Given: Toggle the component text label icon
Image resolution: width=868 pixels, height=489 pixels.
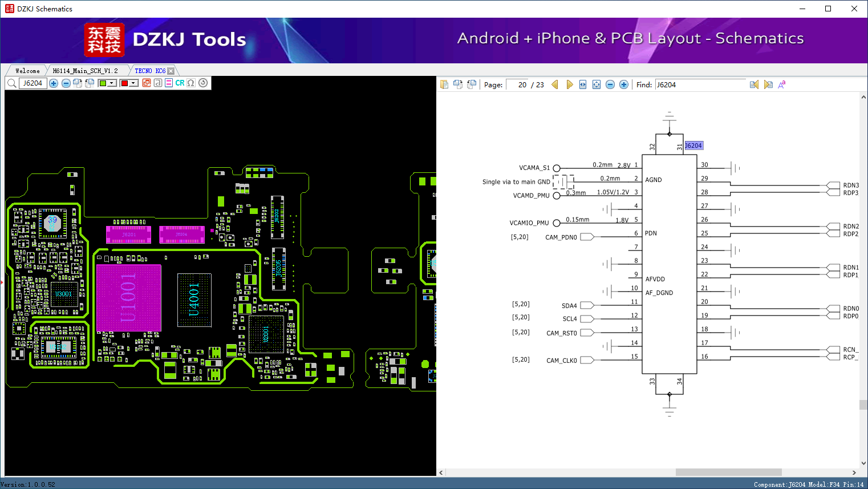Looking at the screenshot, I should (158, 83).
